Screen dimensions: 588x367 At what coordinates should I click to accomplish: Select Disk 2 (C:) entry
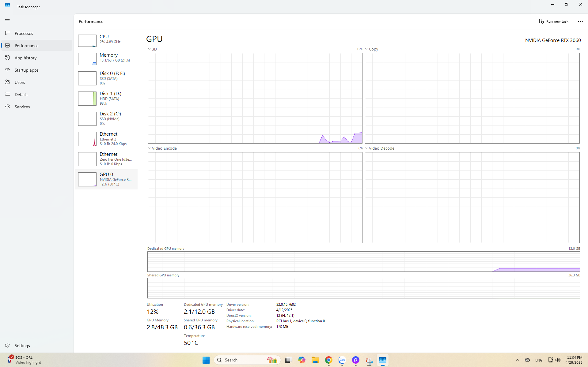click(x=106, y=118)
